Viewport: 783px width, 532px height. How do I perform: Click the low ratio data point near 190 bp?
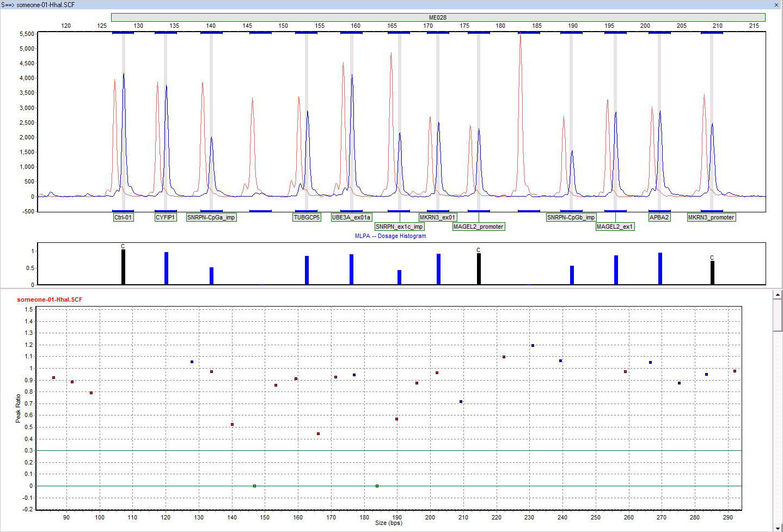click(396, 419)
